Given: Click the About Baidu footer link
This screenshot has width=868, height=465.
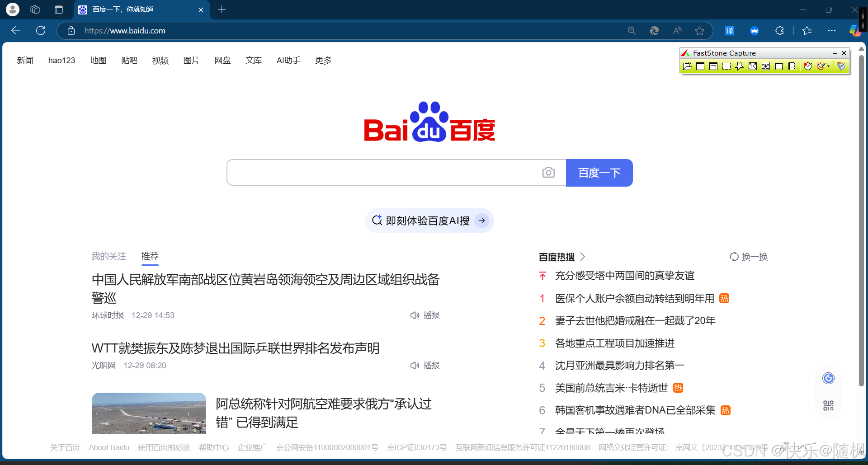Looking at the screenshot, I should click(109, 447).
